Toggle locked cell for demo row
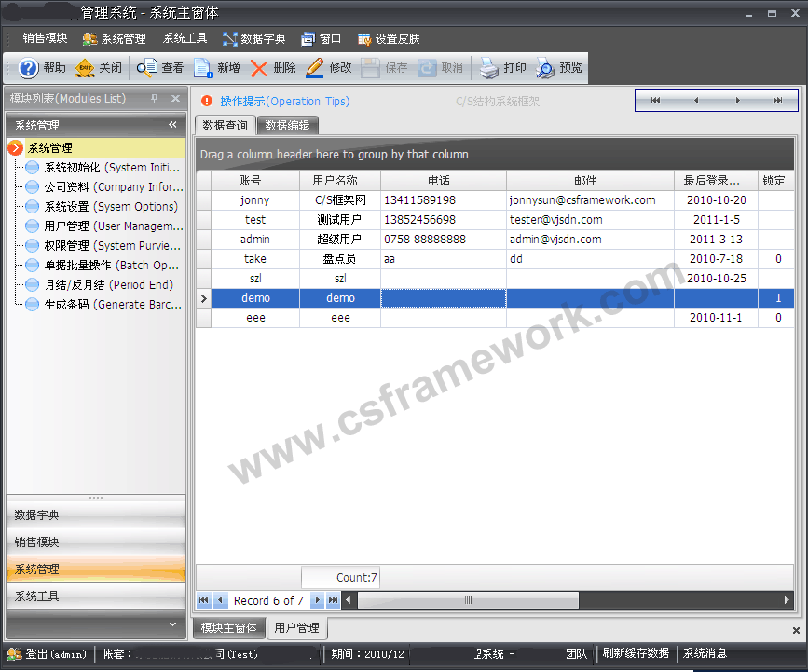The width and height of the screenshot is (808, 672). click(x=777, y=298)
